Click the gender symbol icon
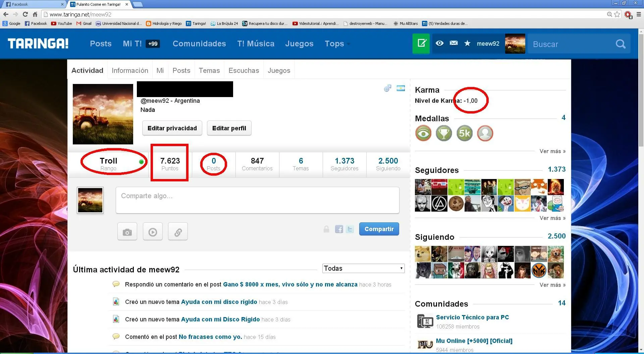This screenshot has width=644, height=354. [x=387, y=88]
